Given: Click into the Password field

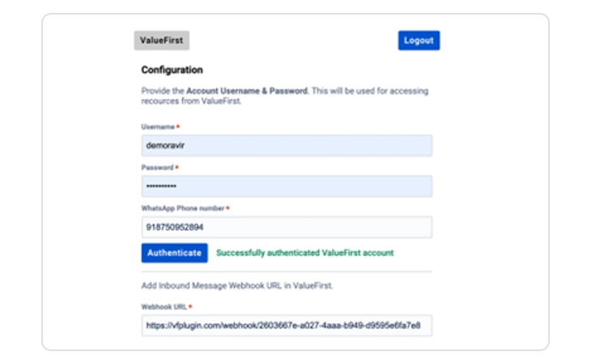Looking at the screenshot, I should click(287, 186).
